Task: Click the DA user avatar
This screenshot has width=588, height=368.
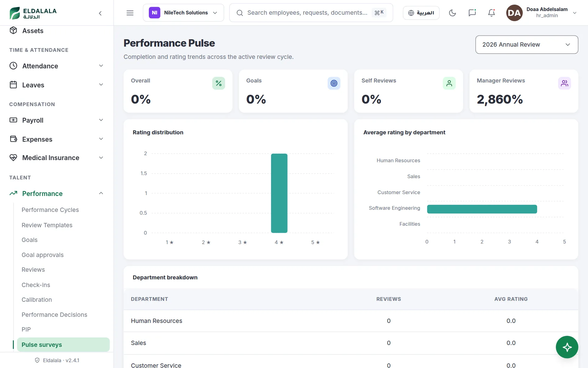Action: (x=514, y=13)
